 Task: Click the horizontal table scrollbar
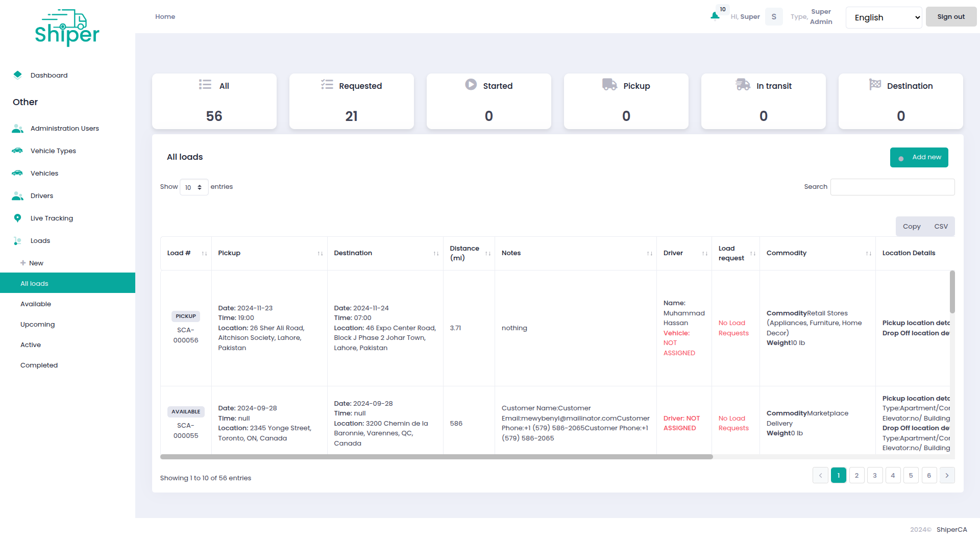click(437, 457)
